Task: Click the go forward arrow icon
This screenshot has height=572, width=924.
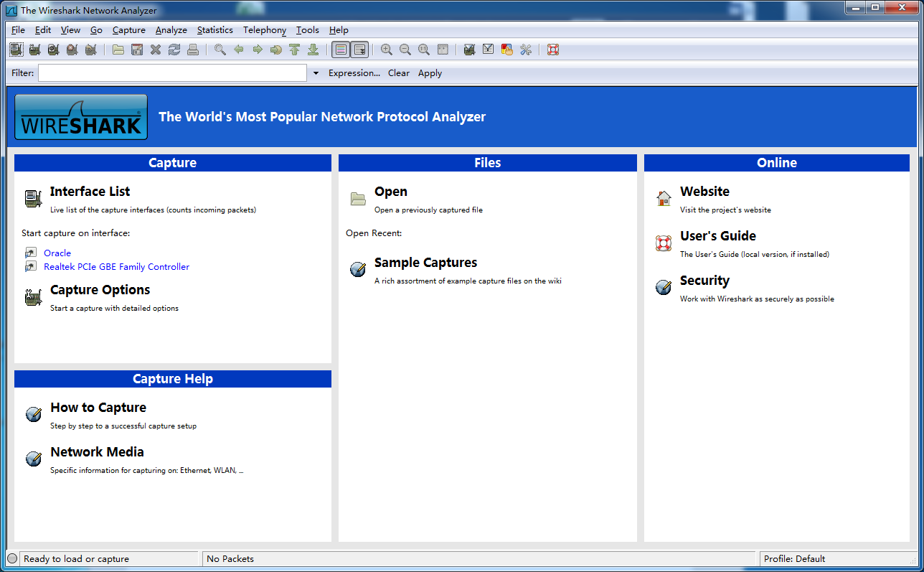Action: [258, 50]
